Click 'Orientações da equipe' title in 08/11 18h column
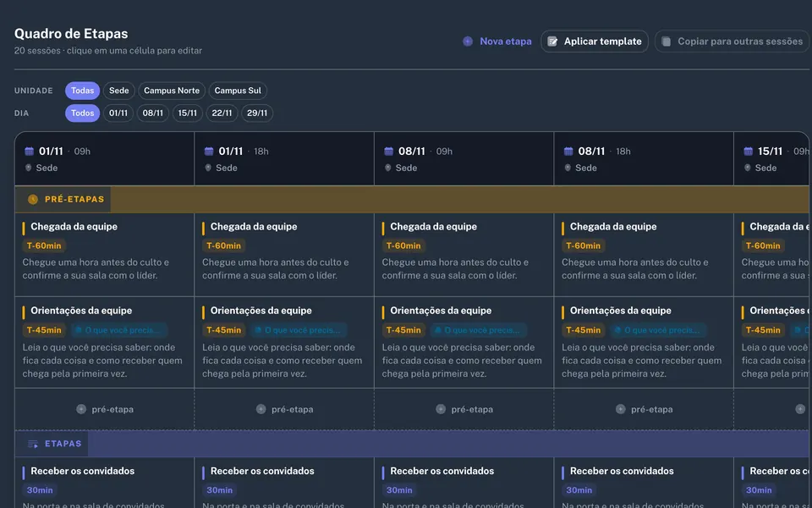Screen dimensions: 812x508 click(x=620, y=311)
